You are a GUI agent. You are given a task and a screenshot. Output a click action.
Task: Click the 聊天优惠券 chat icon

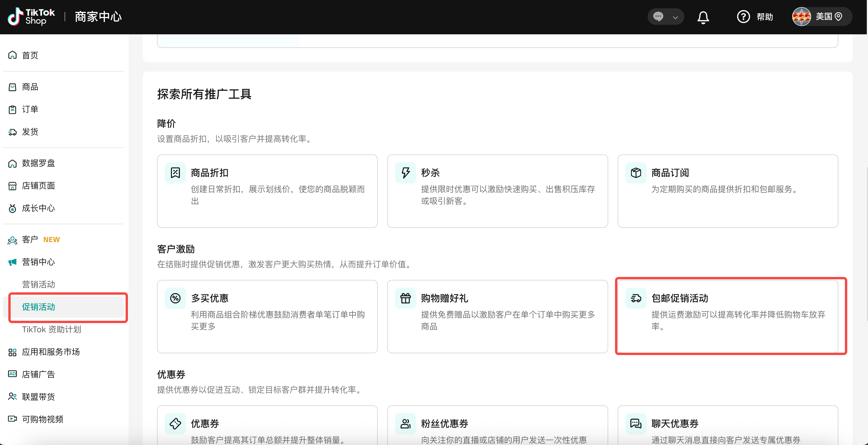tap(635, 423)
